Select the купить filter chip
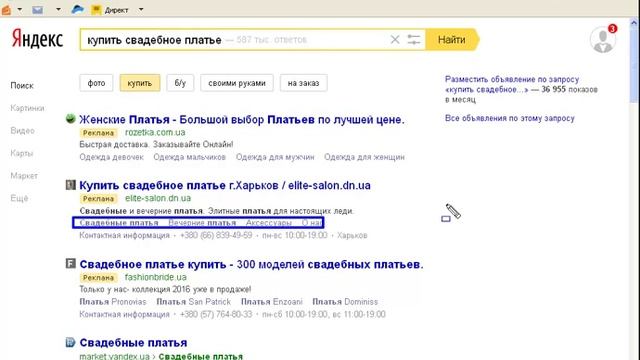640x360 pixels. (x=140, y=83)
